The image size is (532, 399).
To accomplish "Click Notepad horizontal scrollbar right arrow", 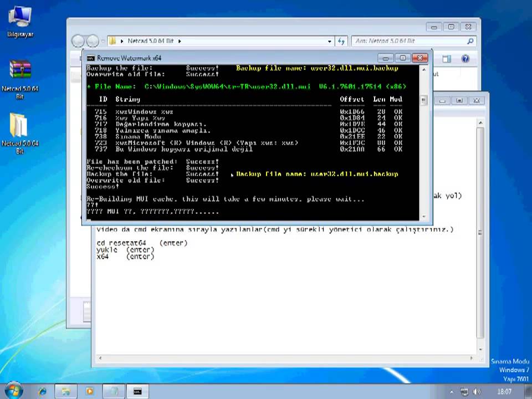I will 471,358.
